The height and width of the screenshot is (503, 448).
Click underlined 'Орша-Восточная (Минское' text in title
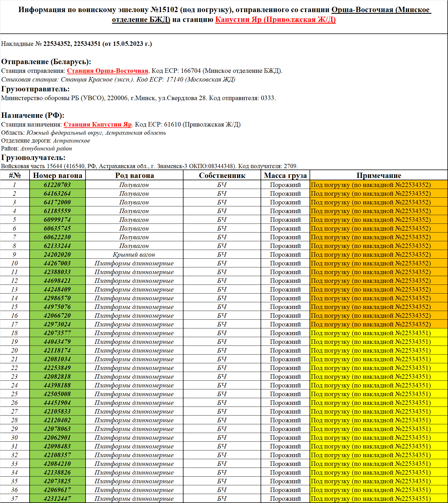381,10
